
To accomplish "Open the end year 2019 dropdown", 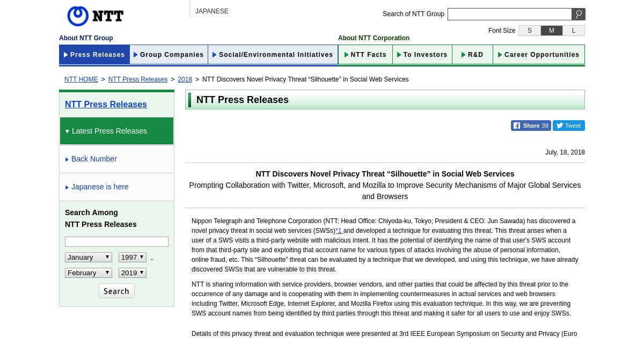I will [133, 273].
